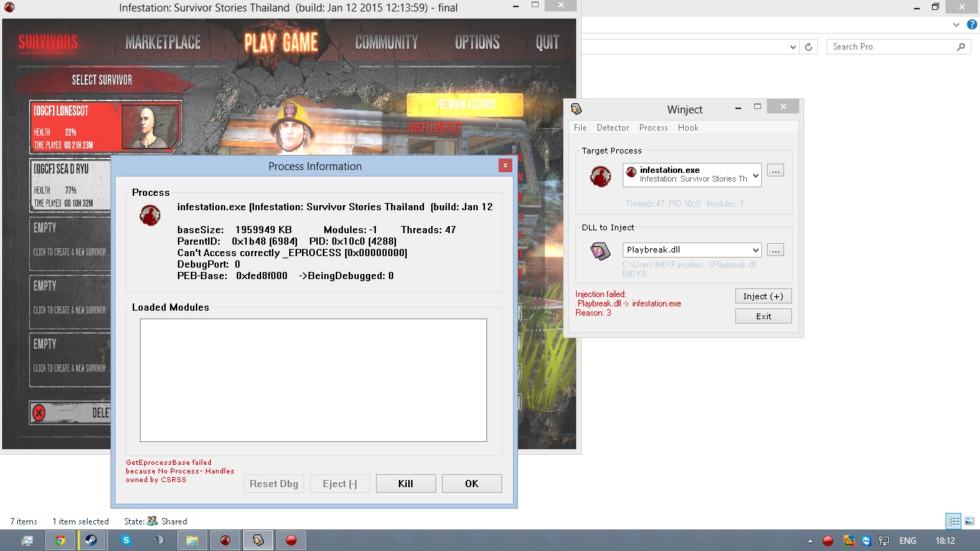The width and height of the screenshot is (980, 551).
Task: Click the crescent-shaped taskbar icon
Action: coord(159,540)
